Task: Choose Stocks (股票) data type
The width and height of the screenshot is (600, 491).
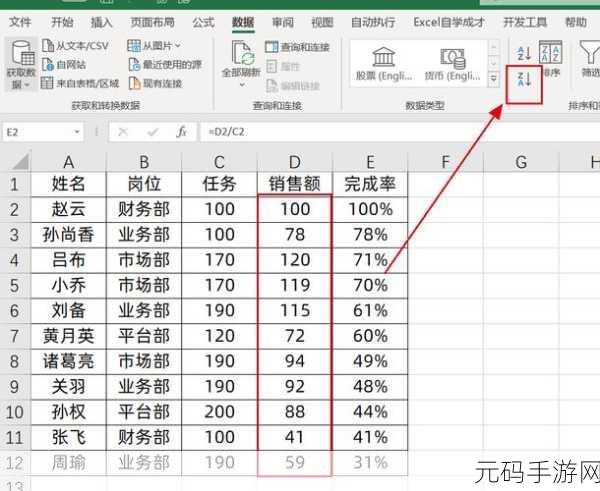Action: pyautogui.click(x=384, y=64)
